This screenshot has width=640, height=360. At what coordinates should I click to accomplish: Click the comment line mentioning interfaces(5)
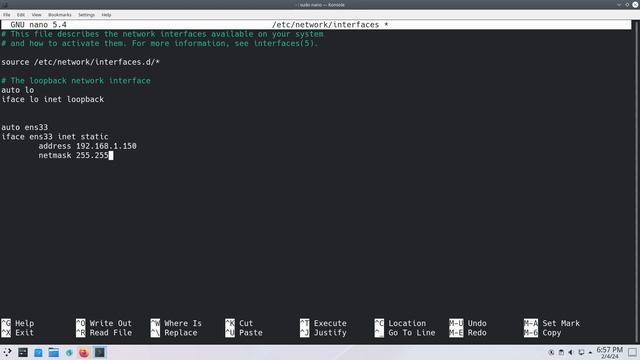pyautogui.click(x=160, y=44)
